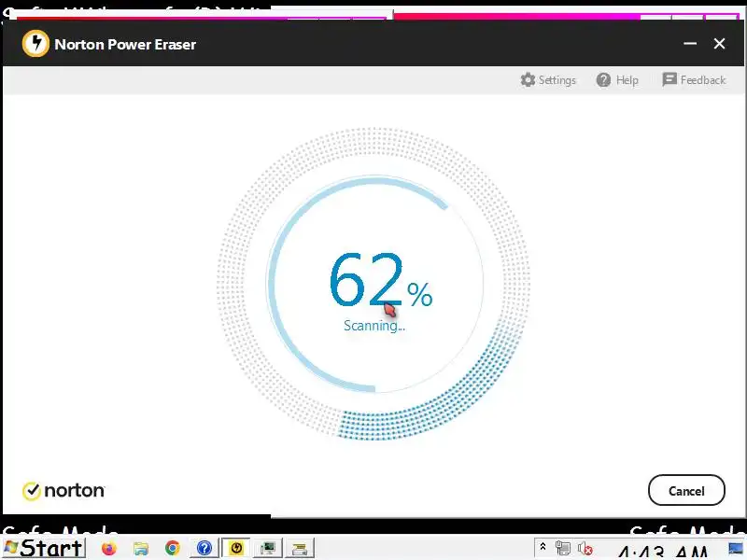Open the blue Help question icon in taskbar
The width and height of the screenshot is (747, 560).
pos(204,548)
